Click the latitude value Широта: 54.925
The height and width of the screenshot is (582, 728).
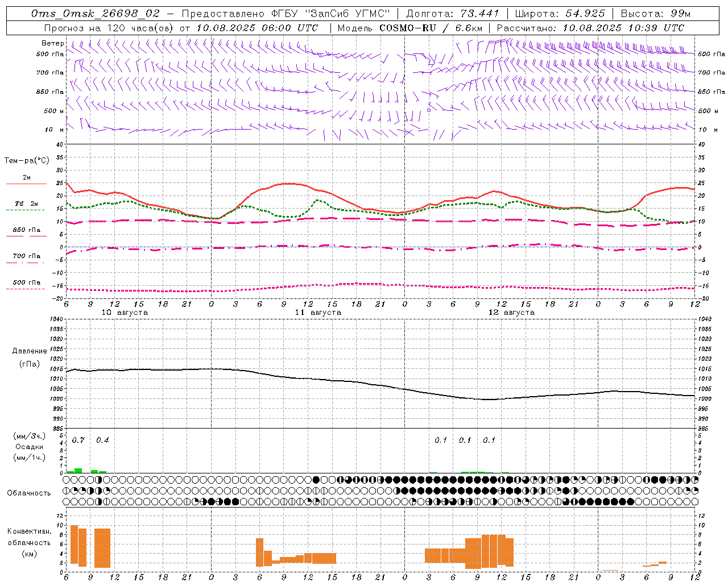pos(560,13)
